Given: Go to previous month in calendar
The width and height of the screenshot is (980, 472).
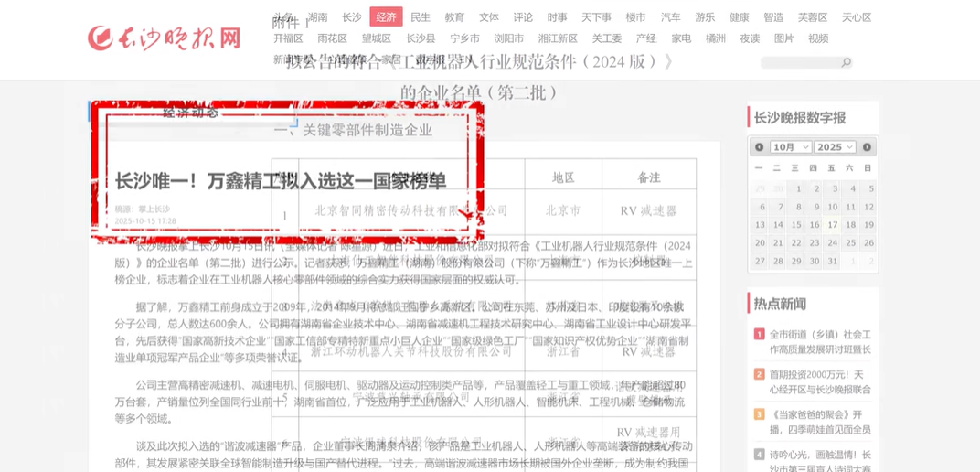Looking at the screenshot, I should (759, 147).
